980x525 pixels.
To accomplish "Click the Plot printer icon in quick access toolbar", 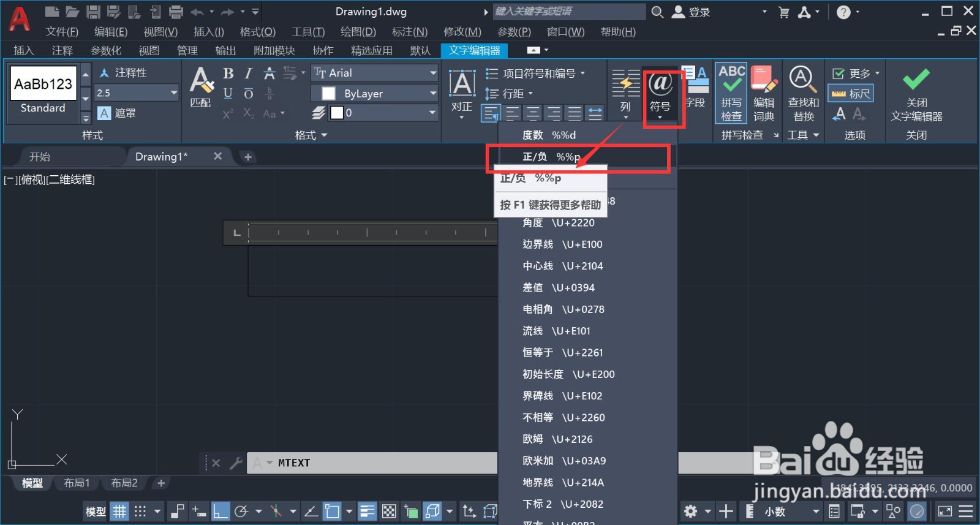I will 176,11.
